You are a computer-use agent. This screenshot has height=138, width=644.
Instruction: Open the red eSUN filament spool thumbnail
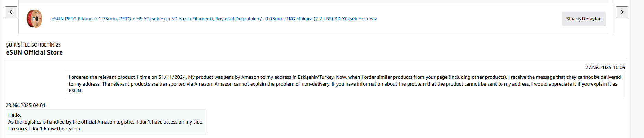tap(34, 19)
